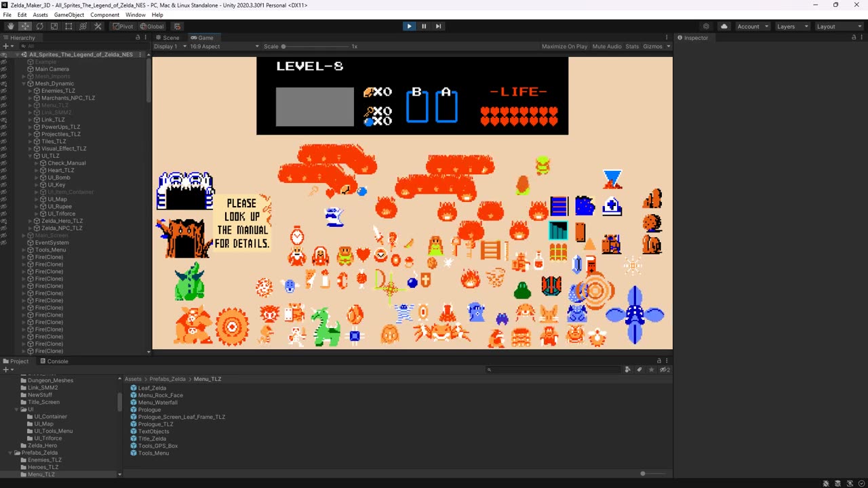Toggle Global handle rotation
Image resolution: width=868 pixels, height=488 pixels.
pos(151,26)
